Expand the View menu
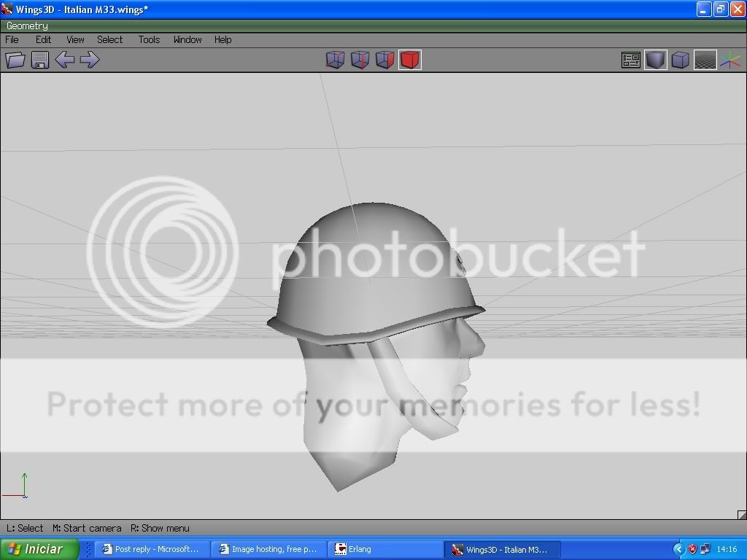The image size is (747, 560). pos(75,39)
